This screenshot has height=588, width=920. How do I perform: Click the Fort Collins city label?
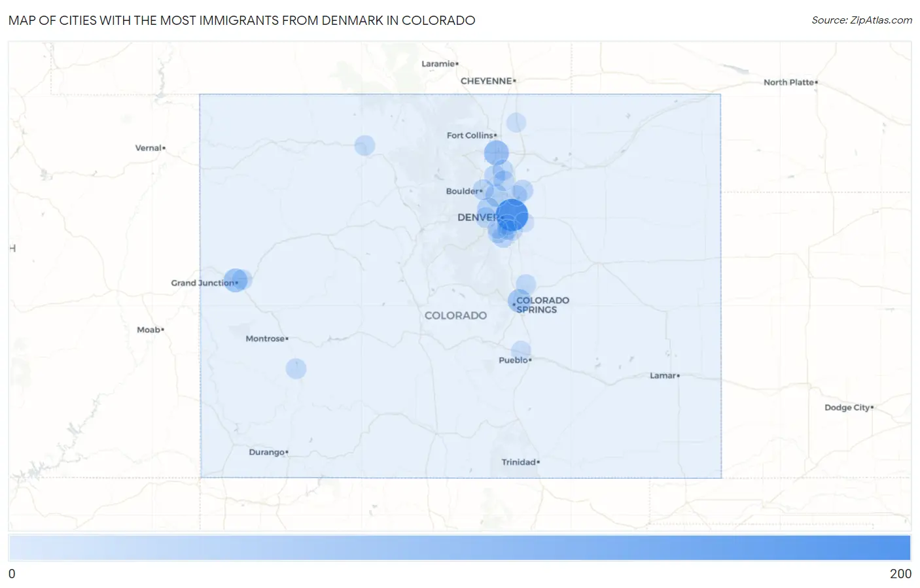[471, 135]
